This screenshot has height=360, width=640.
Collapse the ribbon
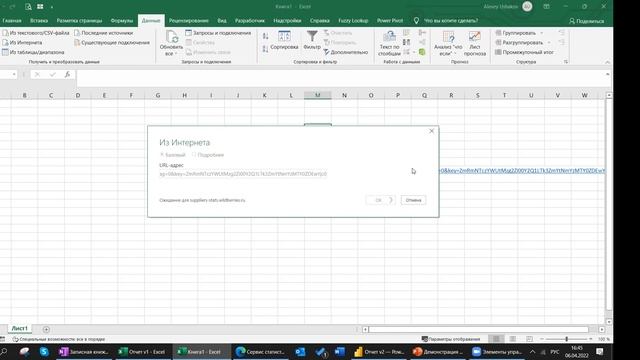click(607, 62)
